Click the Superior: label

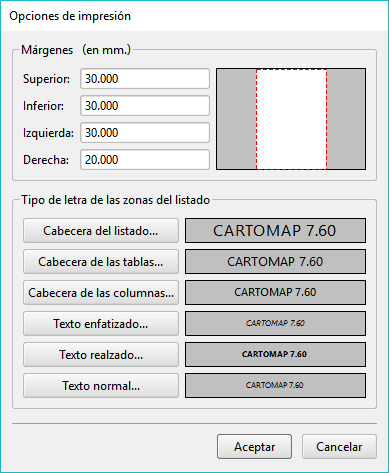click(46, 79)
